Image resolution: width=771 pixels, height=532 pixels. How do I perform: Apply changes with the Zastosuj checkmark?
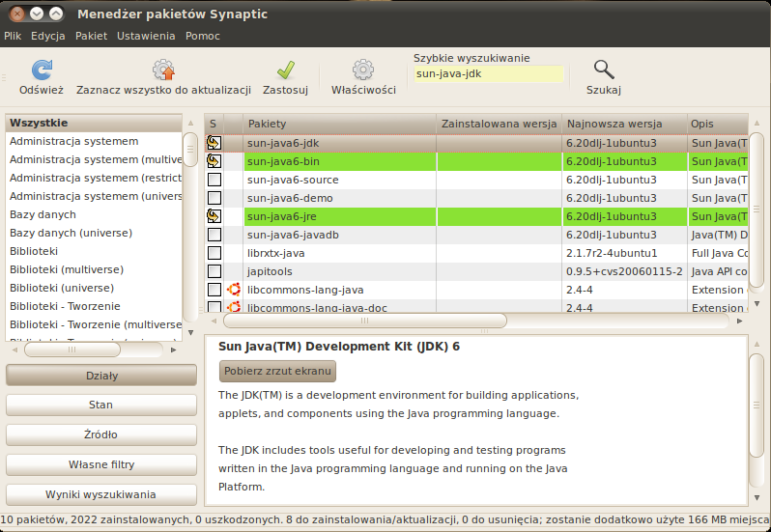pos(285,70)
